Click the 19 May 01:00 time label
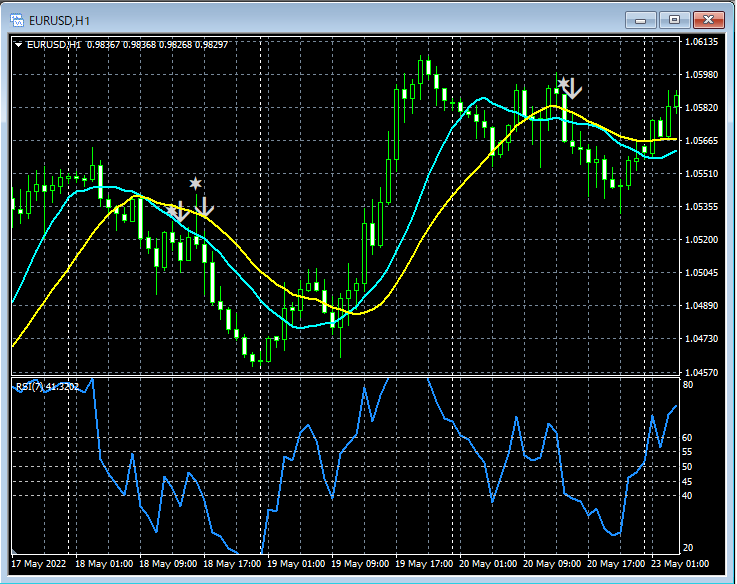The width and height of the screenshot is (737, 584). (296, 563)
